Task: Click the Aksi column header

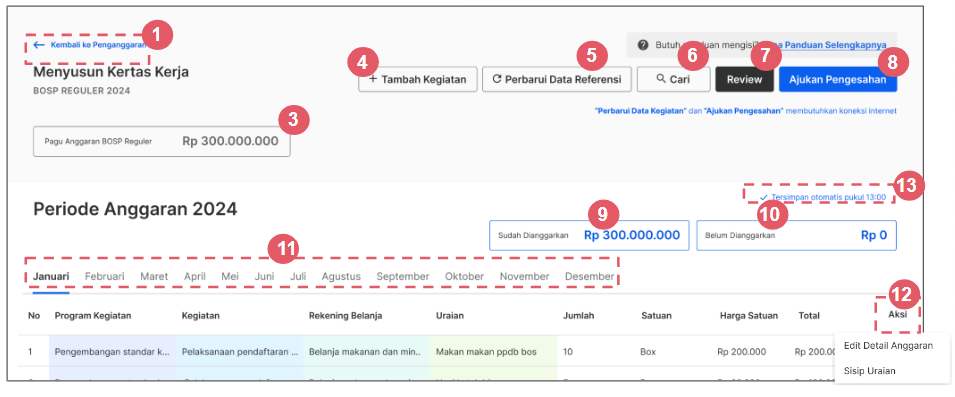Action: (x=898, y=315)
